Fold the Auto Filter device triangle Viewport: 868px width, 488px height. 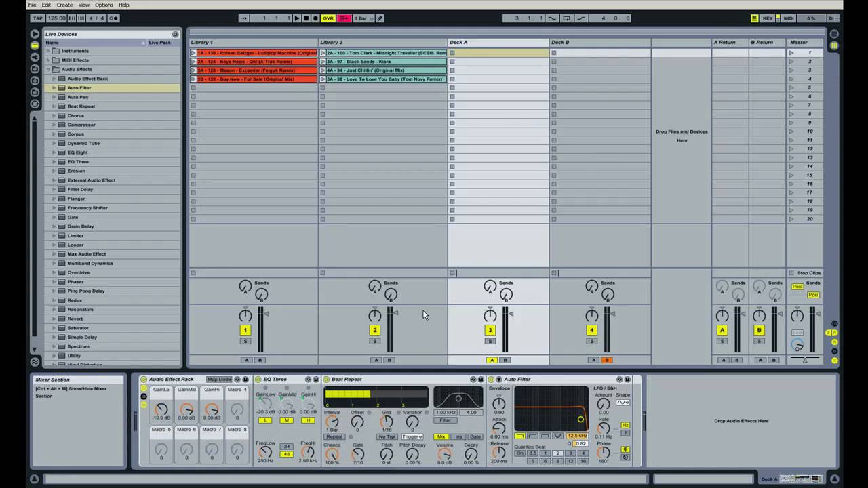pos(500,380)
